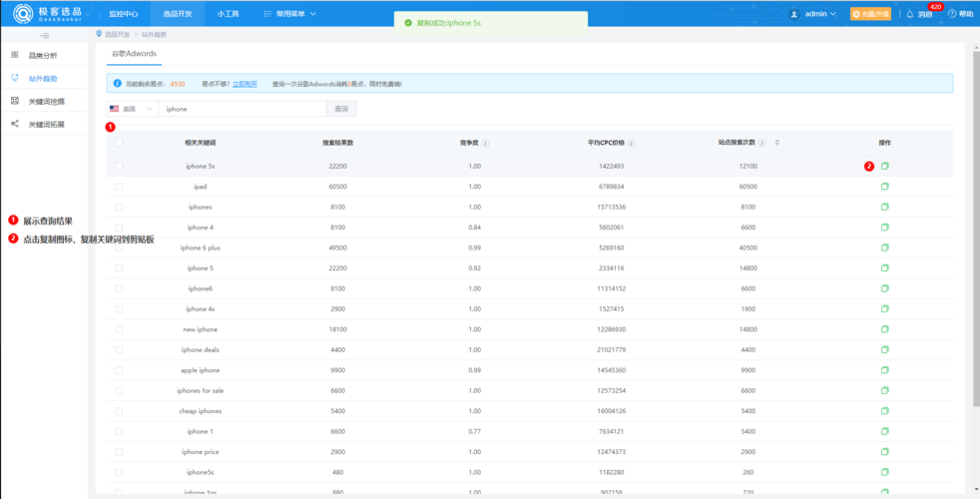Open the 监控中心 top menu
The height and width of the screenshot is (499, 980).
coord(123,13)
